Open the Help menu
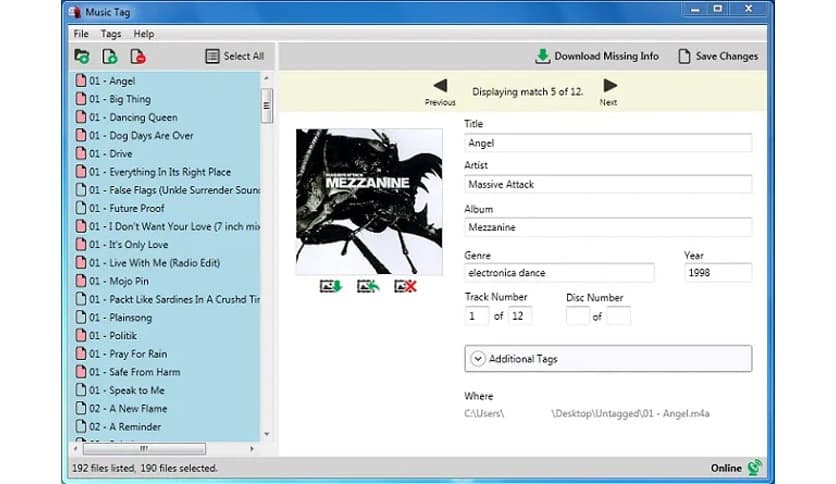Screen dimensions: 836x484 (144, 34)
